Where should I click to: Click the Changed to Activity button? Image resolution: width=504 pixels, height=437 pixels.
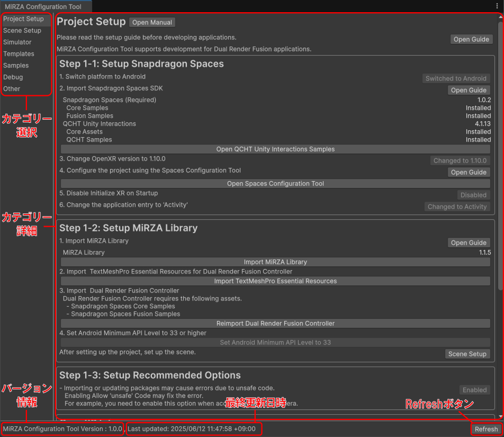[457, 207]
